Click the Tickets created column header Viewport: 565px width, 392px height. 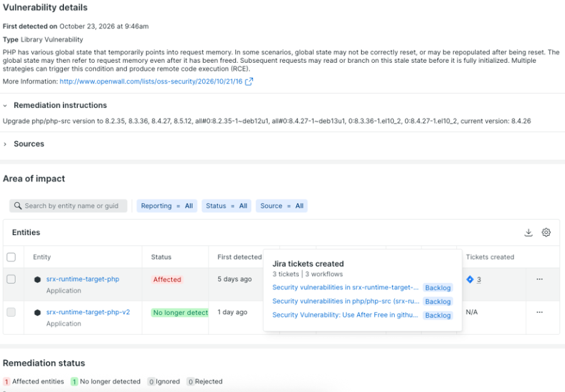tap(490, 257)
